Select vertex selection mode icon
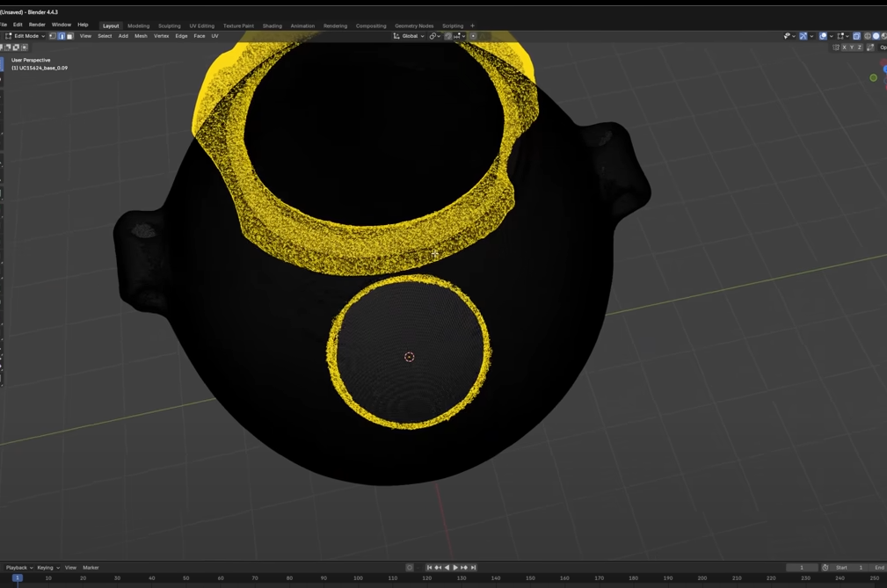The height and width of the screenshot is (588, 887). point(53,36)
